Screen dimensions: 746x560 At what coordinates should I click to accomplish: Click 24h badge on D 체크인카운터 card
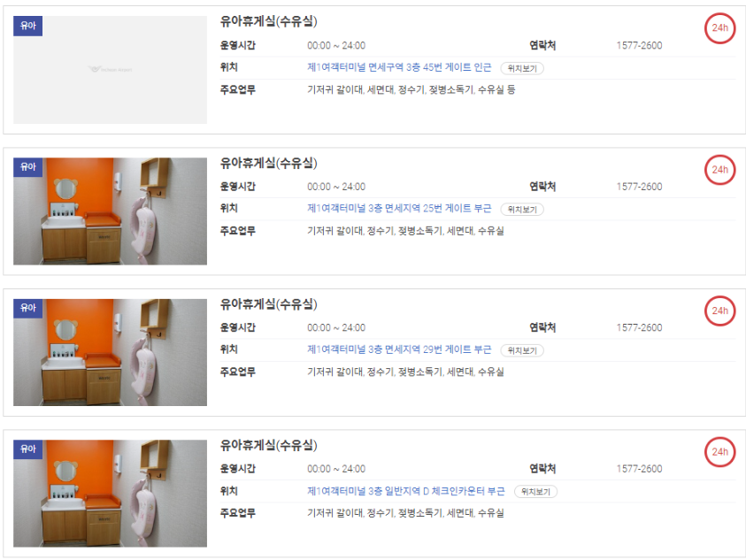(719, 452)
